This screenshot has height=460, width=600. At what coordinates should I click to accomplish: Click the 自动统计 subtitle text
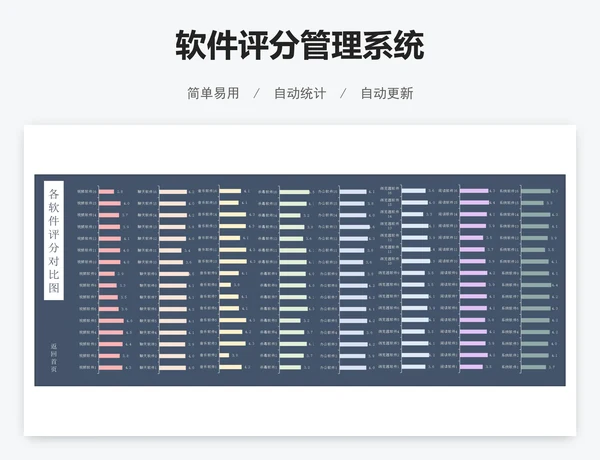[x=300, y=93]
